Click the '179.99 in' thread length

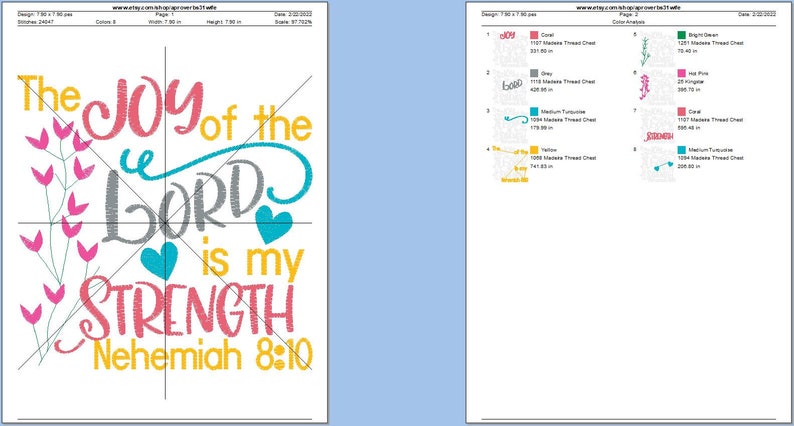(542, 128)
